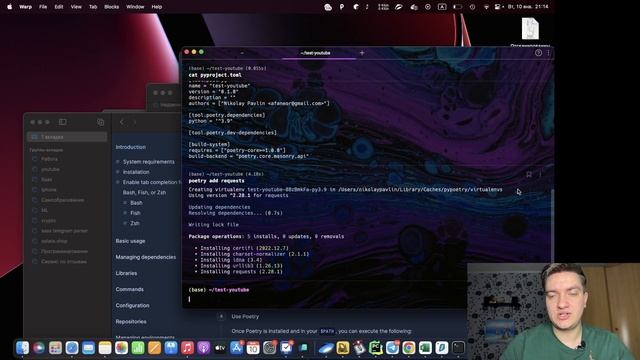Open the Tab menu
Viewport: 640px width, 360px height.
pos(93,7)
